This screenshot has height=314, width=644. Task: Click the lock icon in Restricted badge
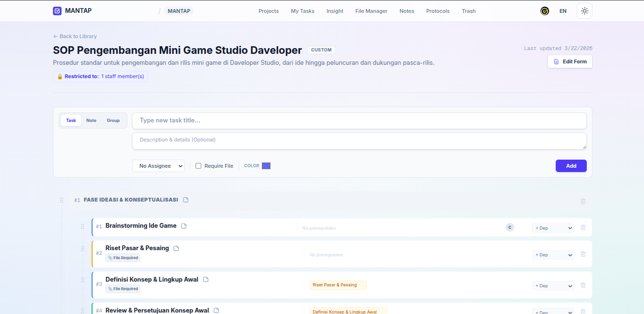(x=60, y=76)
